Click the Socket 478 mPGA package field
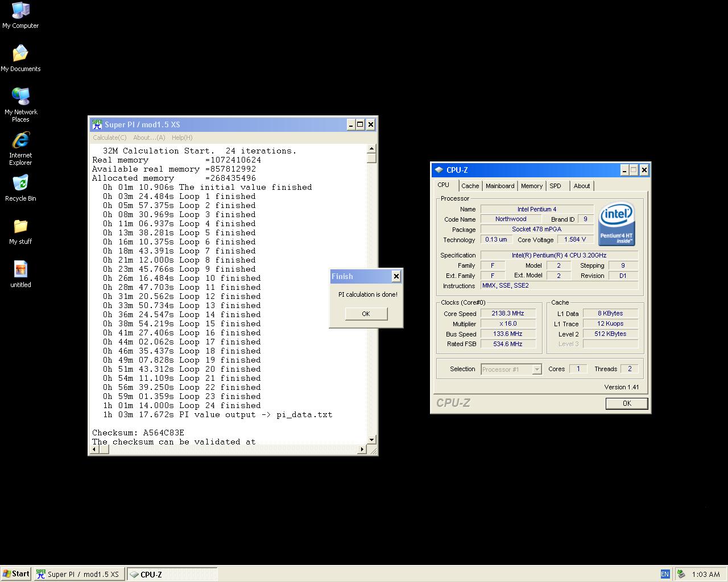This screenshot has height=582, width=728. 537,229
